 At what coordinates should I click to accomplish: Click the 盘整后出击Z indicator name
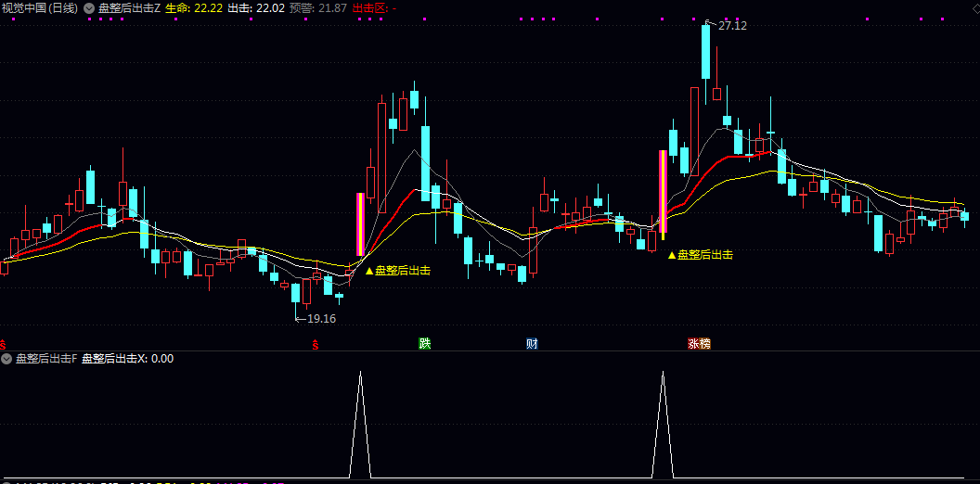(129, 8)
